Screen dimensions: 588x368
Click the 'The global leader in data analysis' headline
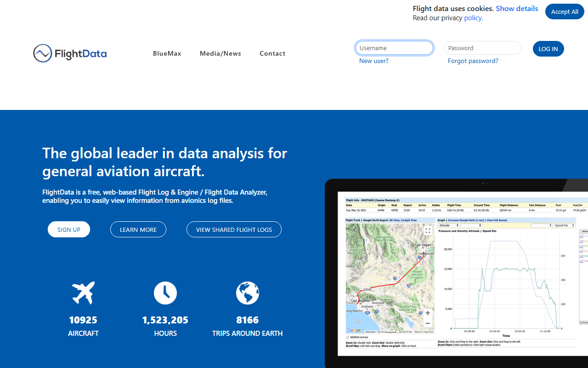coord(165,162)
